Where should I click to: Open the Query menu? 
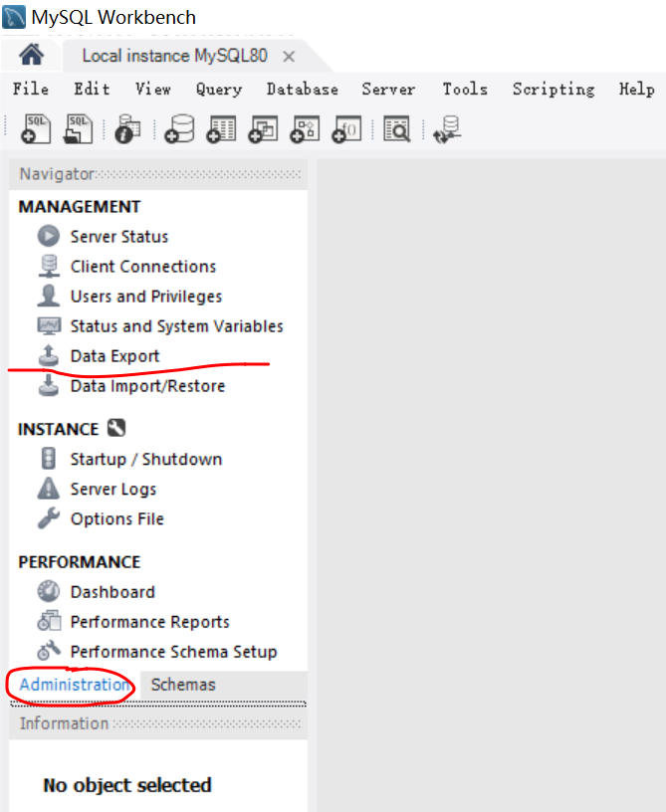pos(219,90)
